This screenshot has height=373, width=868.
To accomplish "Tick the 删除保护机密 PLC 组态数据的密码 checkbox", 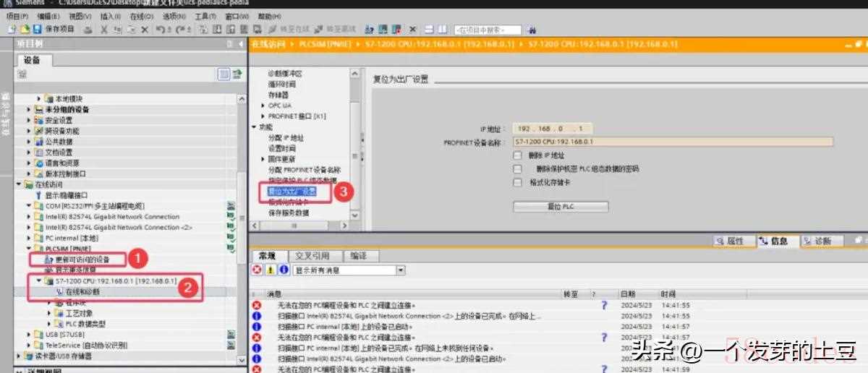I will coord(517,168).
